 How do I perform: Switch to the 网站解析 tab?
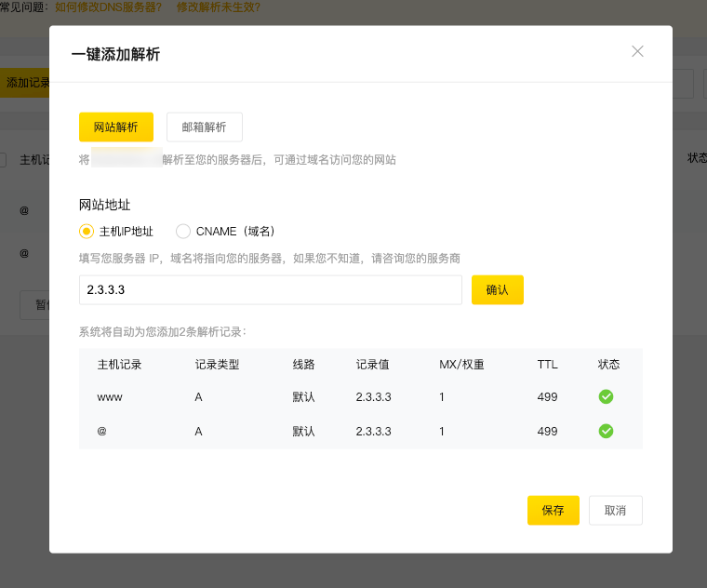tap(116, 127)
